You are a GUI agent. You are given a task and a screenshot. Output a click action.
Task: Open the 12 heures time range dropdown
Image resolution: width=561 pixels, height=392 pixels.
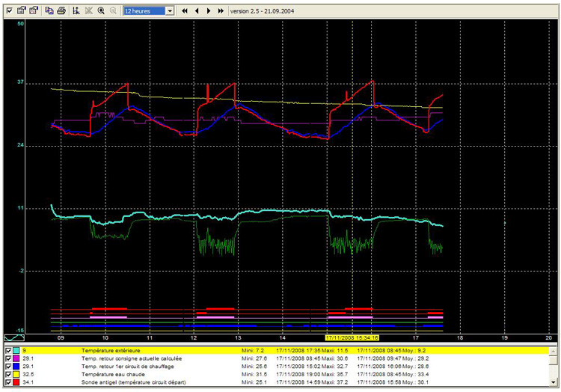coord(170,11)
